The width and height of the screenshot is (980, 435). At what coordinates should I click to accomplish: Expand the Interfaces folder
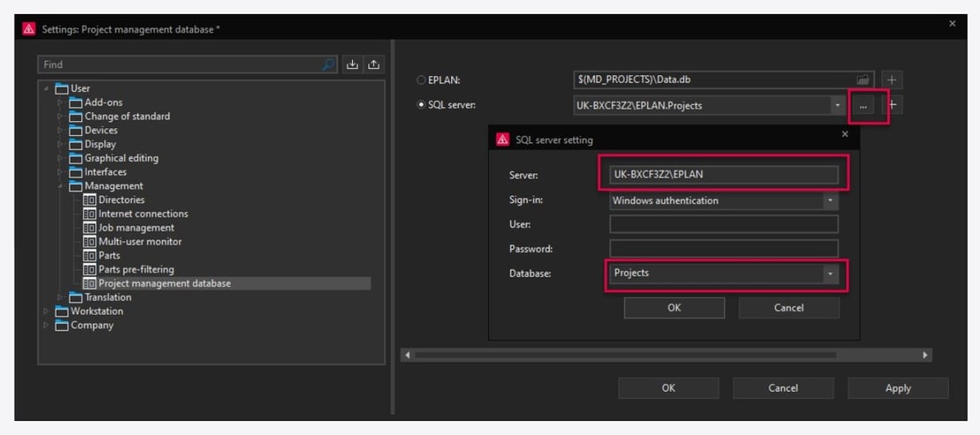pos(61,172)
